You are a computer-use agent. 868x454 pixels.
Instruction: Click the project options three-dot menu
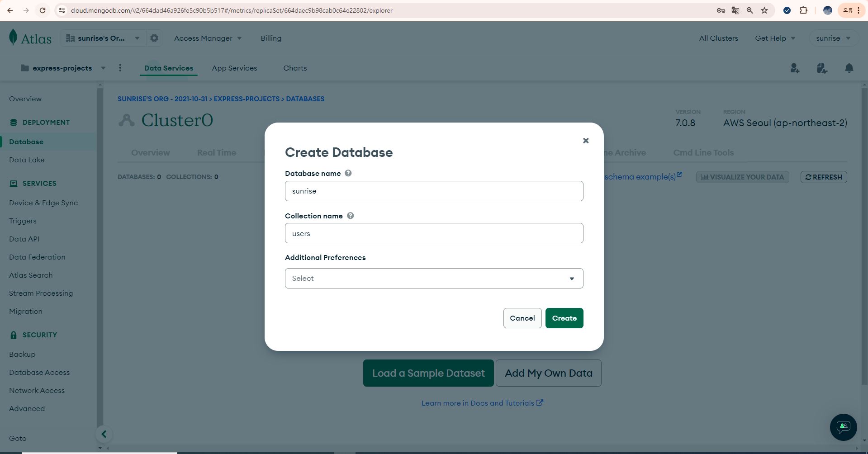click(120, 68)
